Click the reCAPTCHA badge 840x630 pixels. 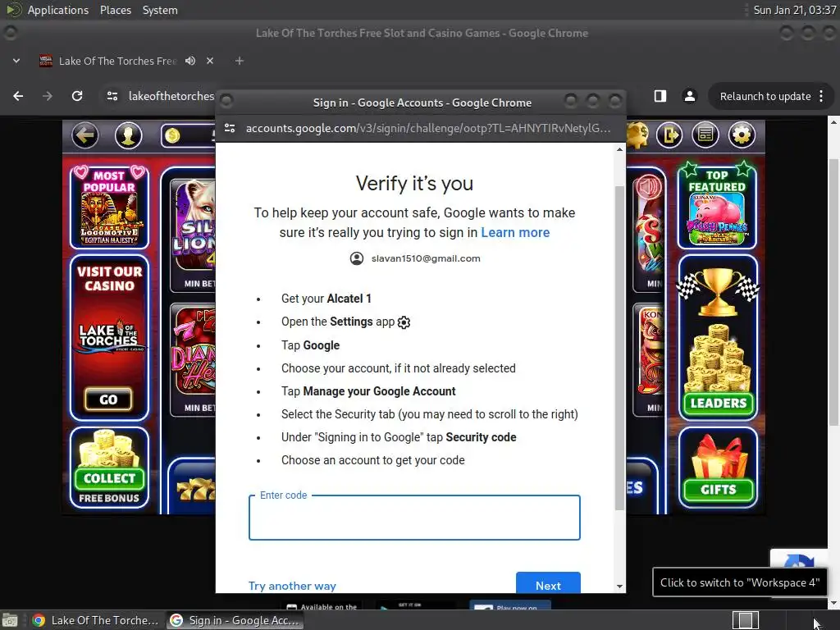click(798, 559)
